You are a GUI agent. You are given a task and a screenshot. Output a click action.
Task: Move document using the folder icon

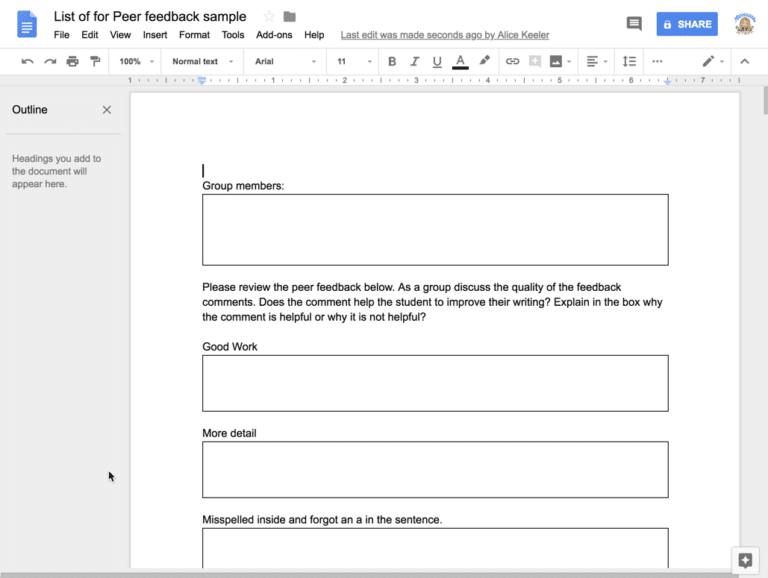(289, 17)
